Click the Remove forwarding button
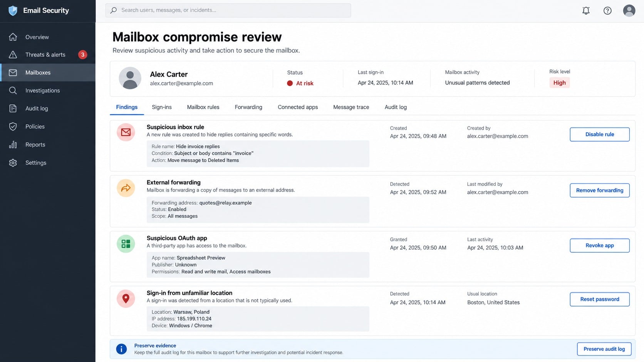This screenshot has width=644, height=362. point(600,190)
